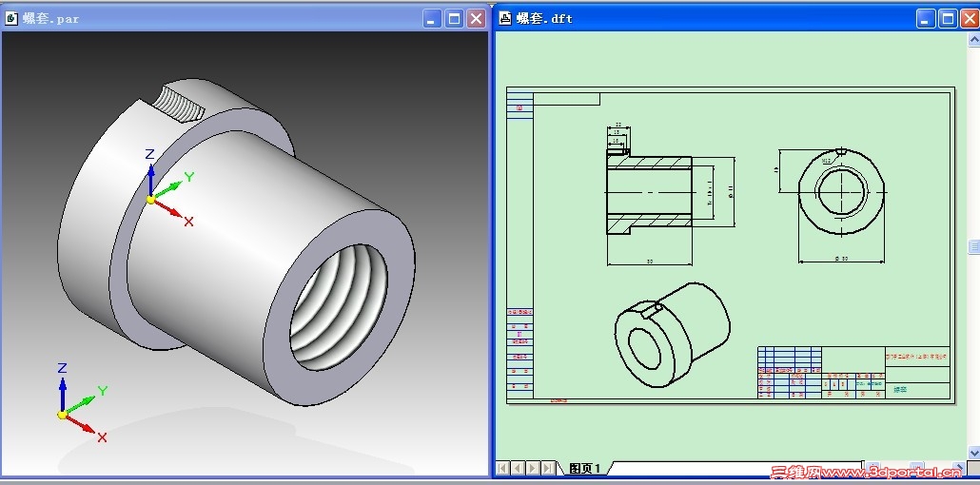The height and width of the screenshot is (485, 980).
Task: Go to the previous sheet arrow
Action: point(518,468)
